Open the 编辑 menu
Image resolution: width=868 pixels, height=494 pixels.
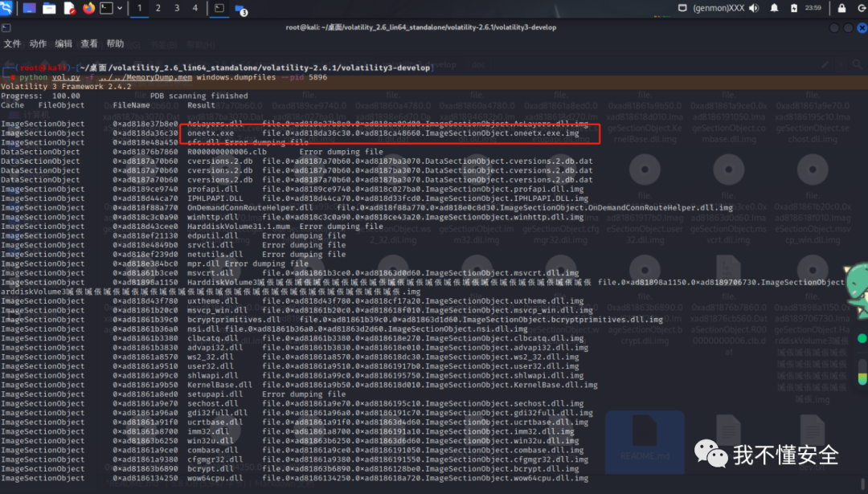click(63, 43)
